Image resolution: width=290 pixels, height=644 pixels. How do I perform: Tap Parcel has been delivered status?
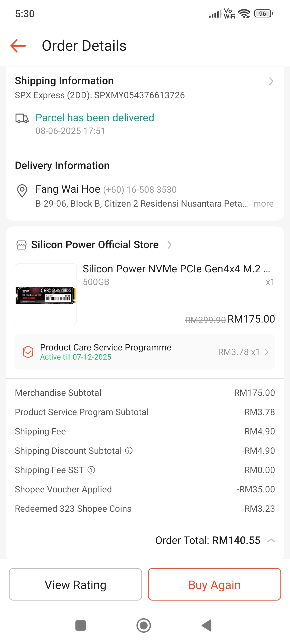click(x=95, y=118)
